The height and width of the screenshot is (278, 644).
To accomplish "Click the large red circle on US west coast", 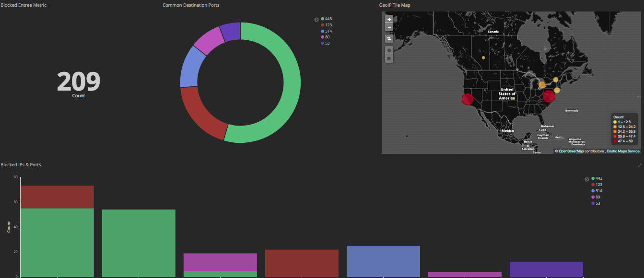I will coord(468,99).
